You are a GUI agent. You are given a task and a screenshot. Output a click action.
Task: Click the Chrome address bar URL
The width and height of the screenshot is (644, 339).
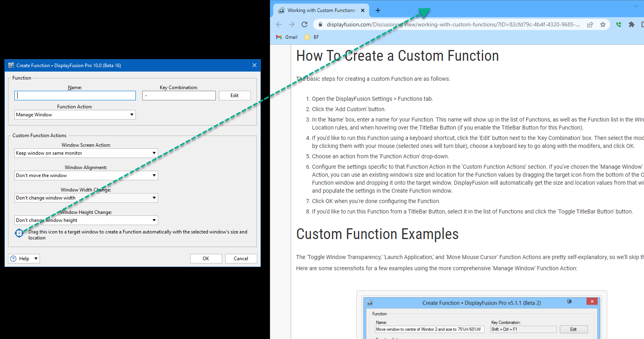pyautogui.click(x=453, y=24)
